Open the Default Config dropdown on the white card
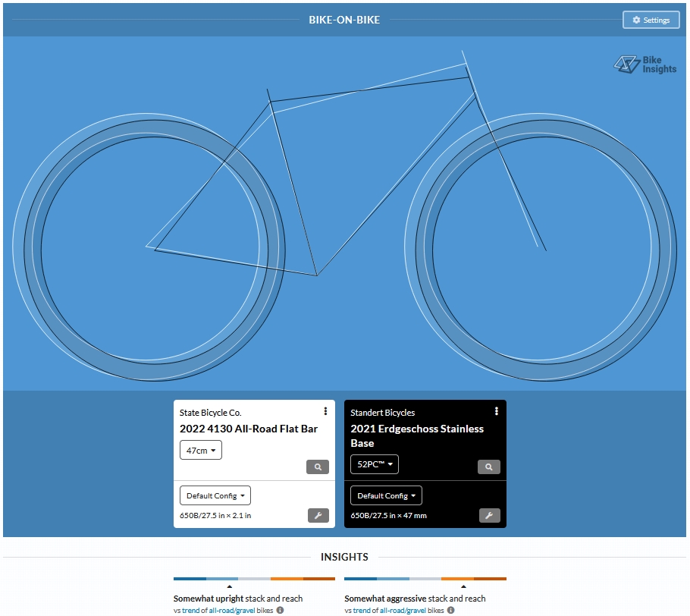Viewport: 690px width, 616px height. pos(215,495)
